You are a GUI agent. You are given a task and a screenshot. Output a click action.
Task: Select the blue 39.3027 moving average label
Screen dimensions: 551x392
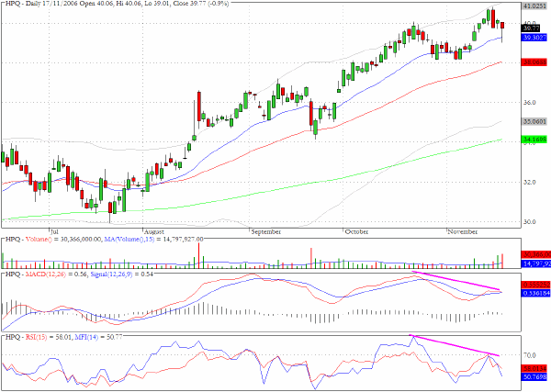(x=534, y=38)
